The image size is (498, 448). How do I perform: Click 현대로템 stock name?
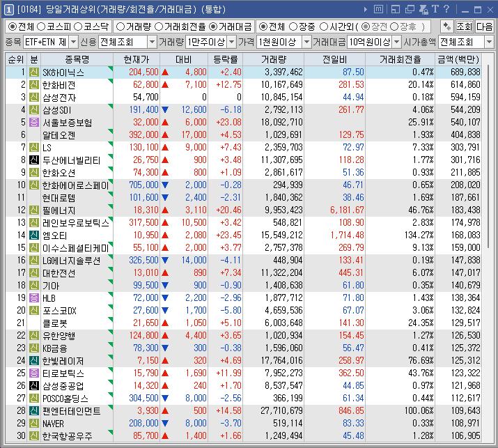pos(59,198)
